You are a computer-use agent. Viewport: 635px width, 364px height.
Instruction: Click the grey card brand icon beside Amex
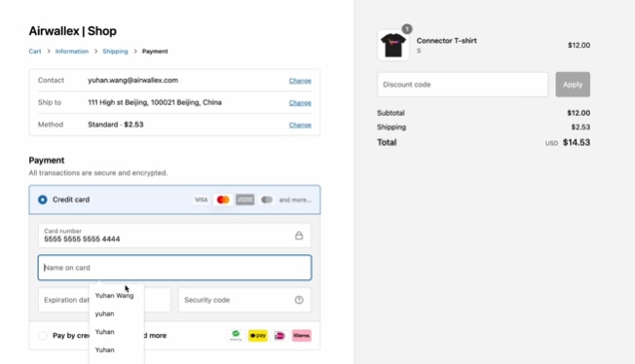coord(267,200)
